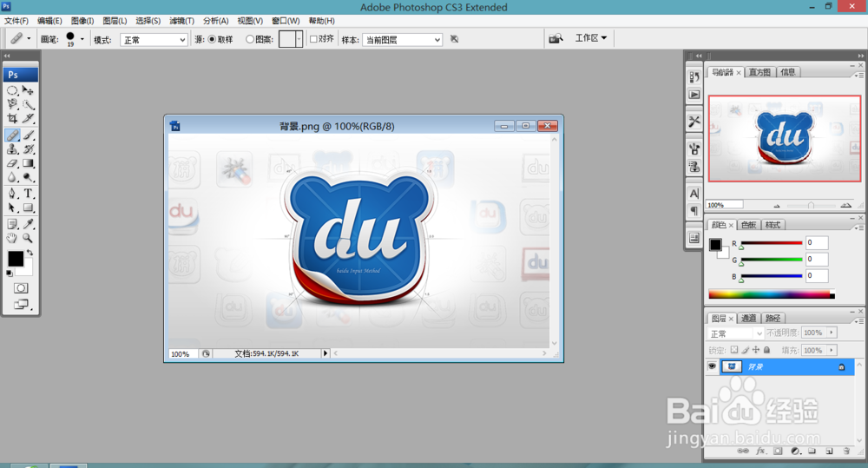Open the 模式 blend mode dropdown
Screen dimensions: 868x468
point(154,40)
